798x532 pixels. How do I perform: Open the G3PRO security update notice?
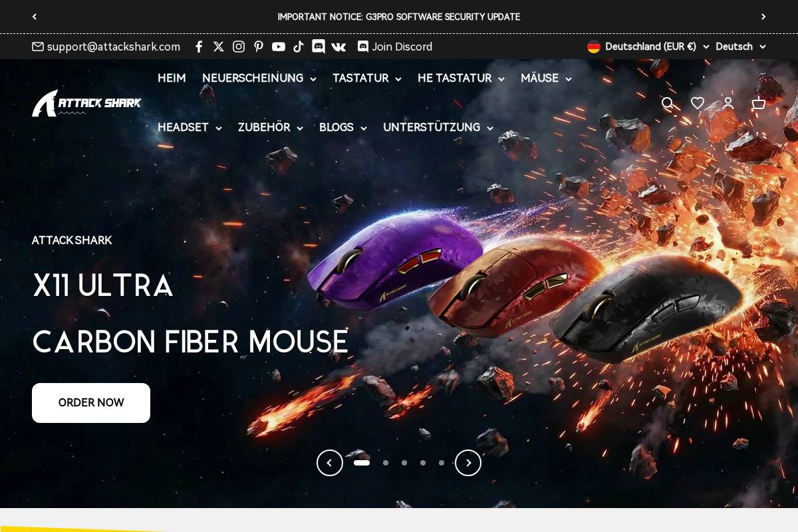(x=399, y=17)
